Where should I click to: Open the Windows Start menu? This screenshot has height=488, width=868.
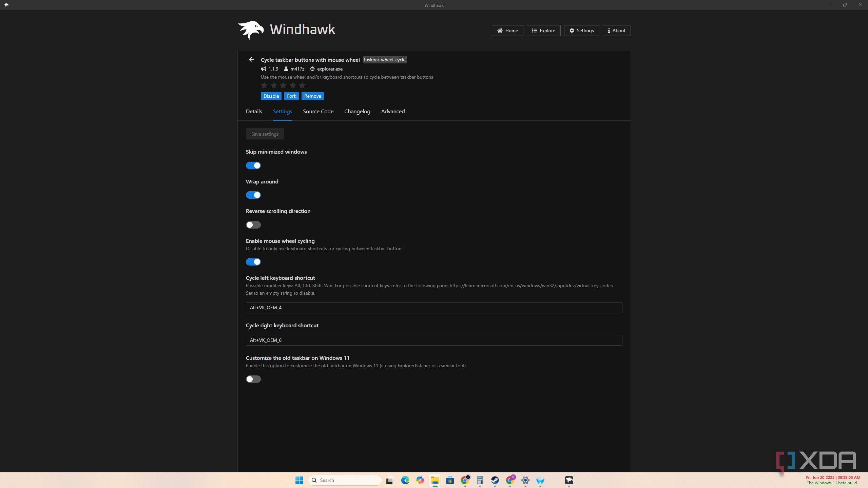299,480
